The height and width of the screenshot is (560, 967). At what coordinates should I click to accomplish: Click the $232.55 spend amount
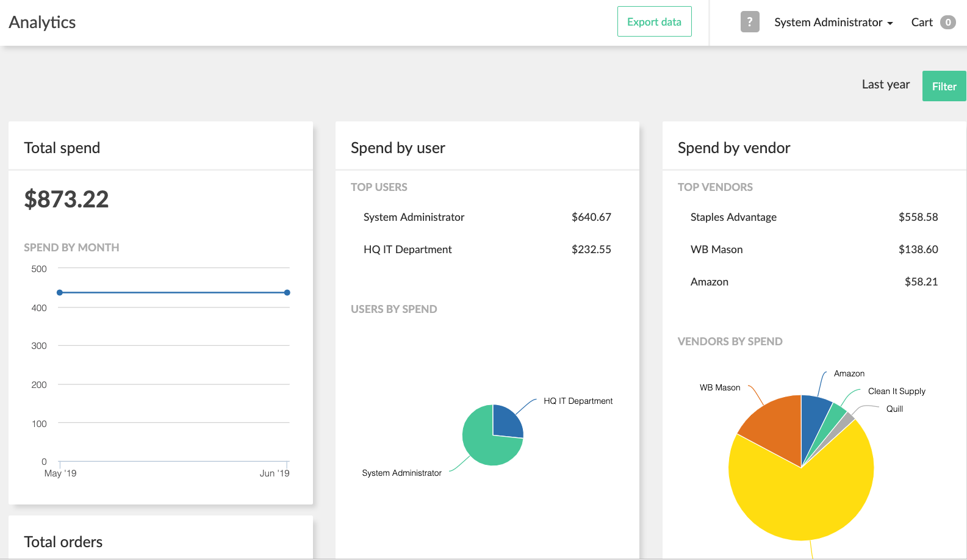(x=591, y=249)
